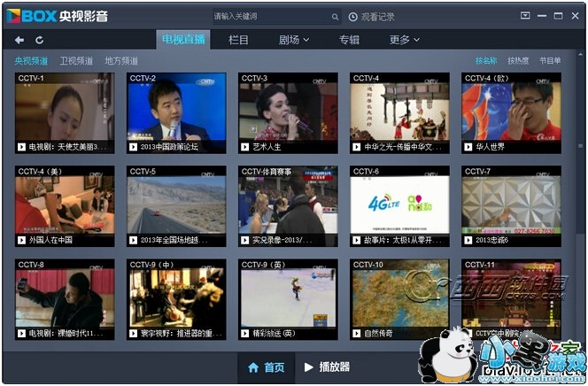Open the 栏目 tab
This screenshot has height=386, width=588.
(238, 40)
